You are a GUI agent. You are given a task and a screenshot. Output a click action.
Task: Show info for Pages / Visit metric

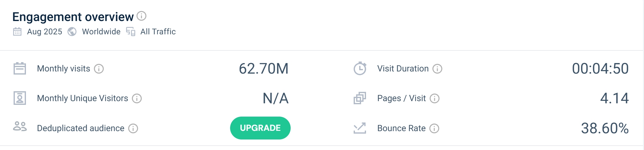[435, 98]
